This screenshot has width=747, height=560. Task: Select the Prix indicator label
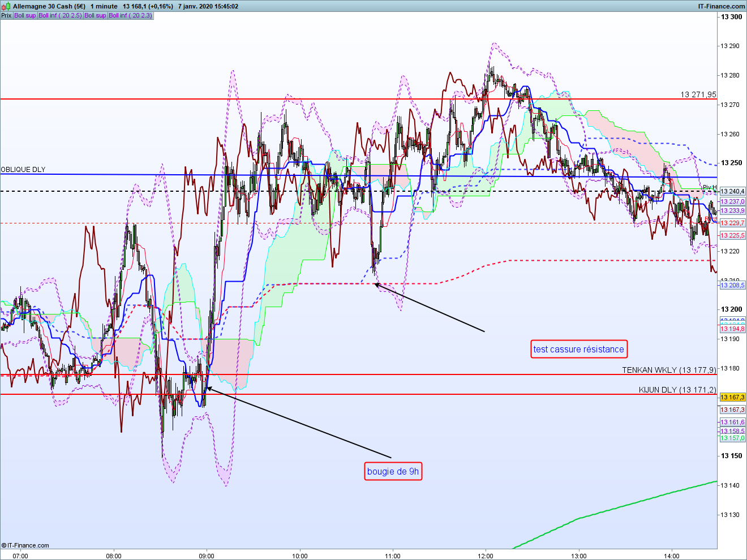click(x=6, y=15)
